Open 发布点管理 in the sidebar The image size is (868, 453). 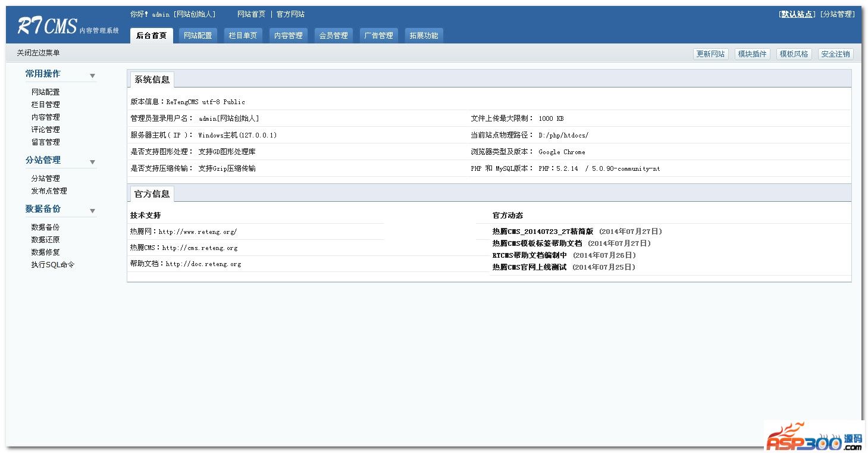click(x=49, y=191)
